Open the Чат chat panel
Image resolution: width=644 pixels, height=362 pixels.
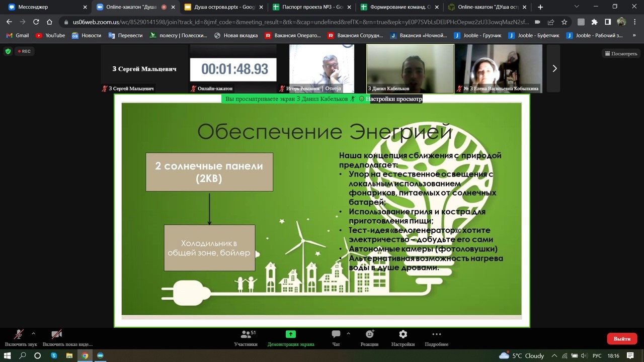coord(336,335)
